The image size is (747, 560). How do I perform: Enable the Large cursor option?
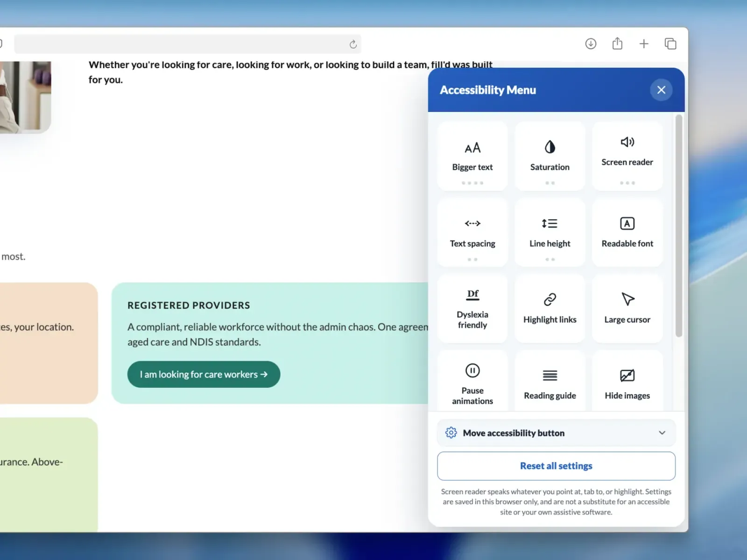[x=627, y=308]
